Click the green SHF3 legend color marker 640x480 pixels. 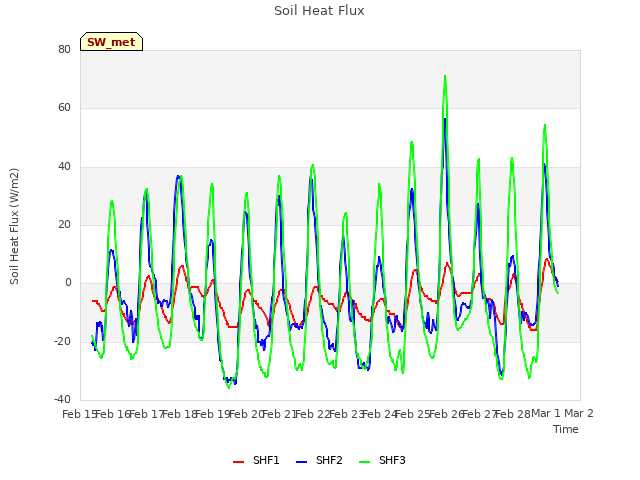click(x=364, y=461)
